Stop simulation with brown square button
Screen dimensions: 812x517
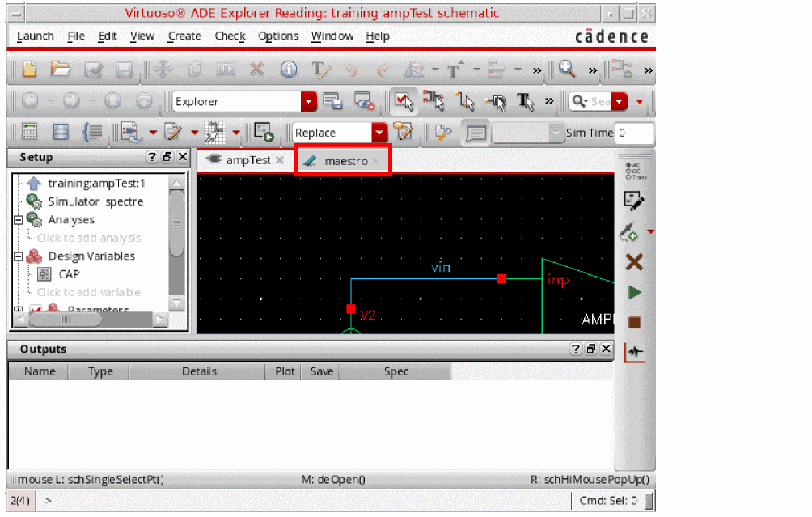point(634,323)
